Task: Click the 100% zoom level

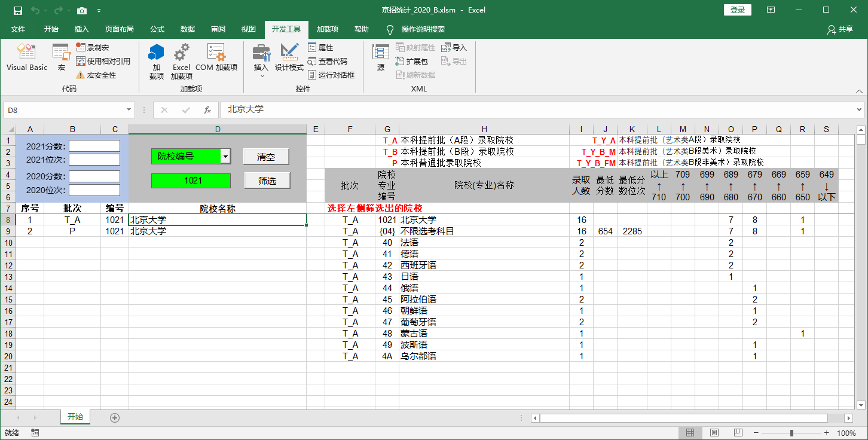Action: click(846, 433)
